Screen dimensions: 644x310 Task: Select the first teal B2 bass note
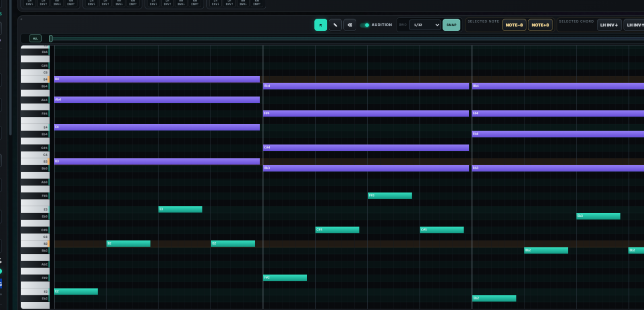tap(129, 243)
